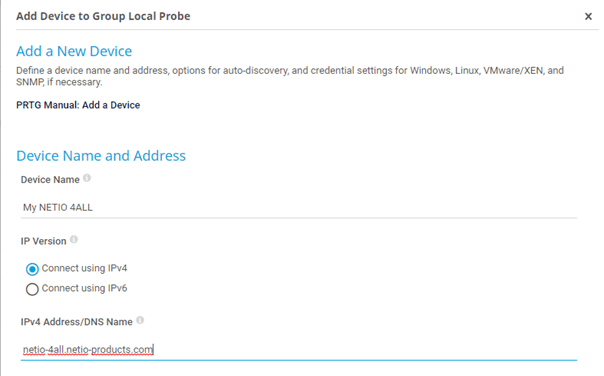Select Connect using IPv4 radio button
Image resolution: width=604 pixels, height=376 pixels.
[x=32, y=269]
